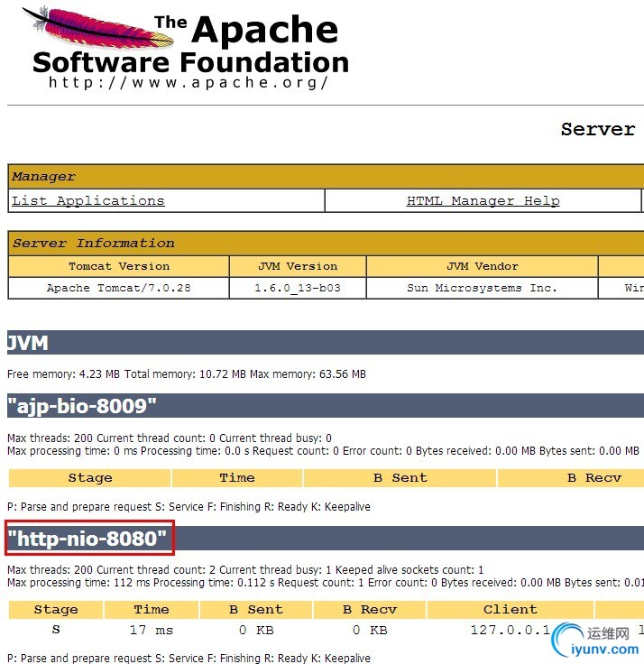Open the List Applications link

[x=88, y=200]
